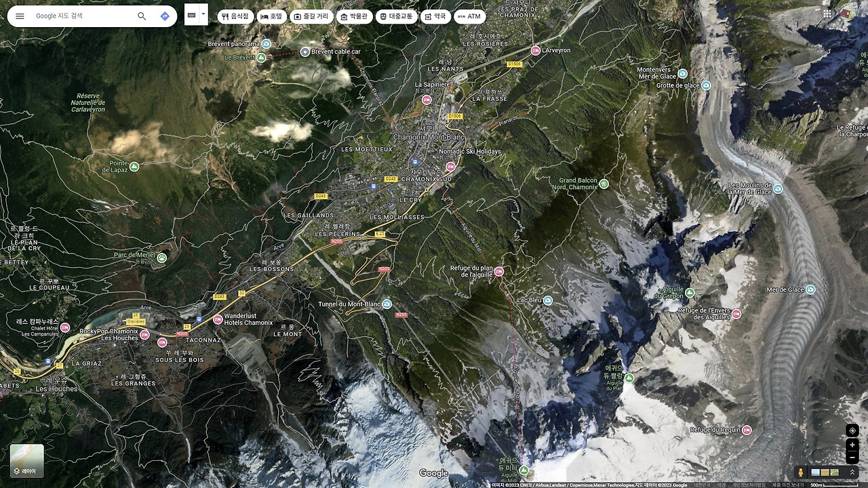868x488 pixels.
Task: Open the Brevent cable car map pin
Action: click(304, 51)
